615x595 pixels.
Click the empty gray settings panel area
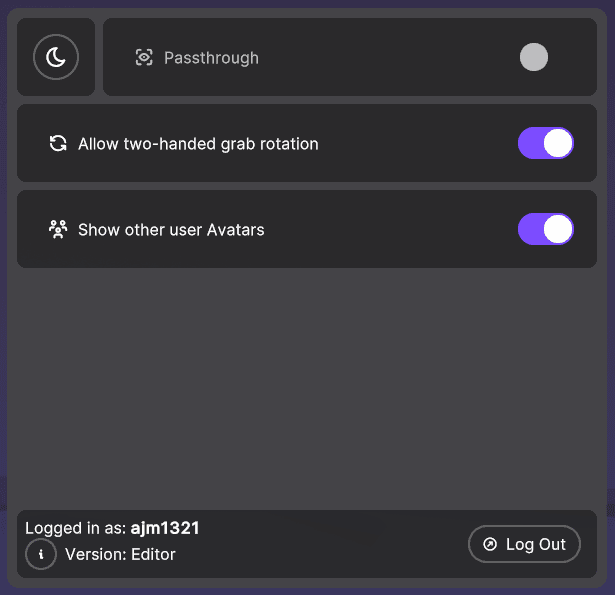tap(307, 390)
